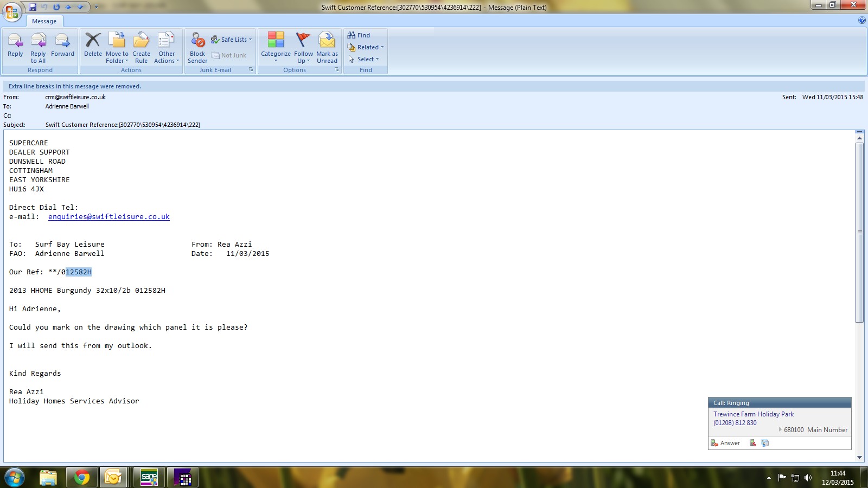The height and width of the screenshot is (488, 868).
Task: Click the vertical scrollbar thumb in message body
Action: 859,233
